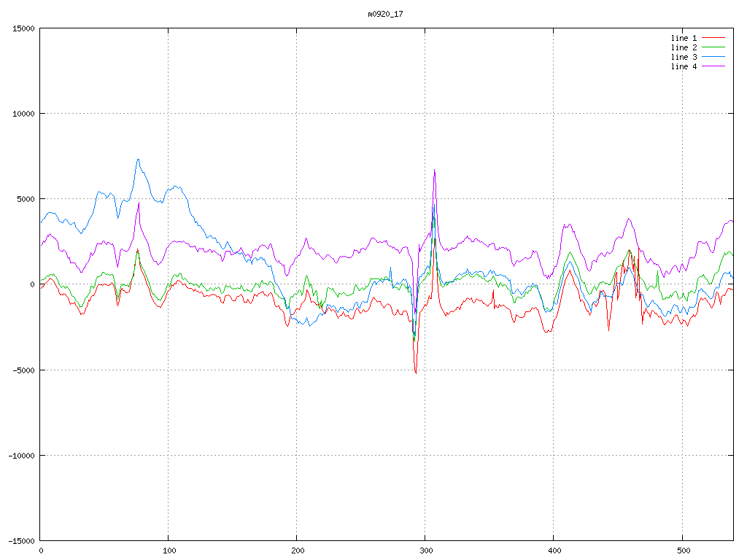Click the x-axis label 400
The width and height of the screenshot is (747, 560).
coord(555,551)
